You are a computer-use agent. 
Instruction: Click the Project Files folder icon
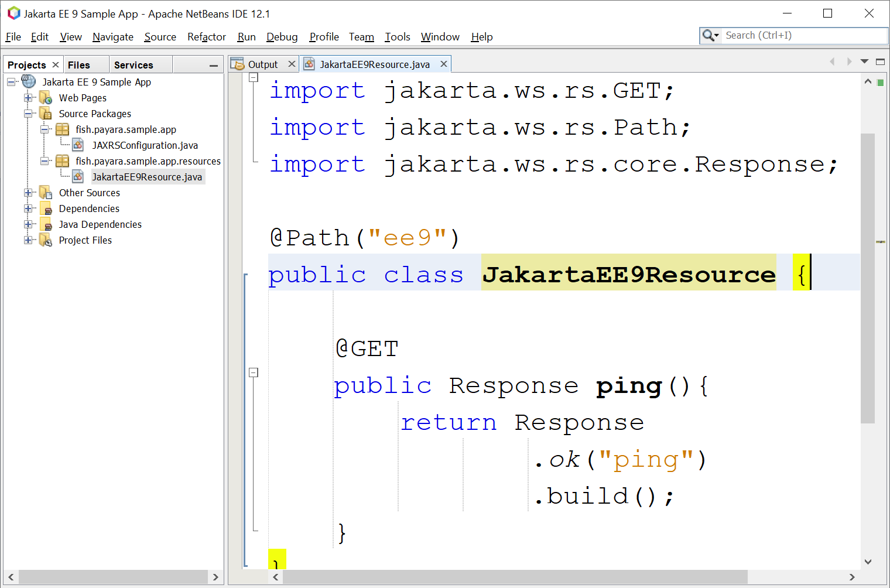tap(46, 240)
